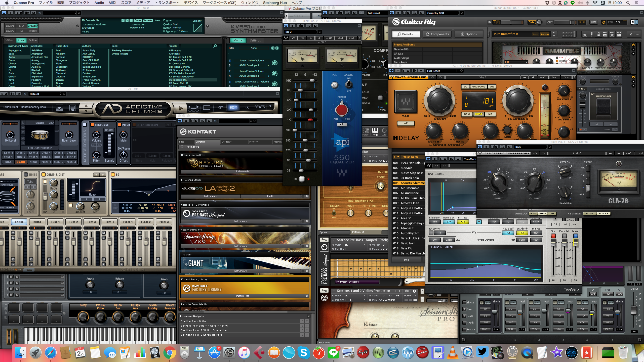Open Addictive Drums preset browser list icon

coord(59,108)
